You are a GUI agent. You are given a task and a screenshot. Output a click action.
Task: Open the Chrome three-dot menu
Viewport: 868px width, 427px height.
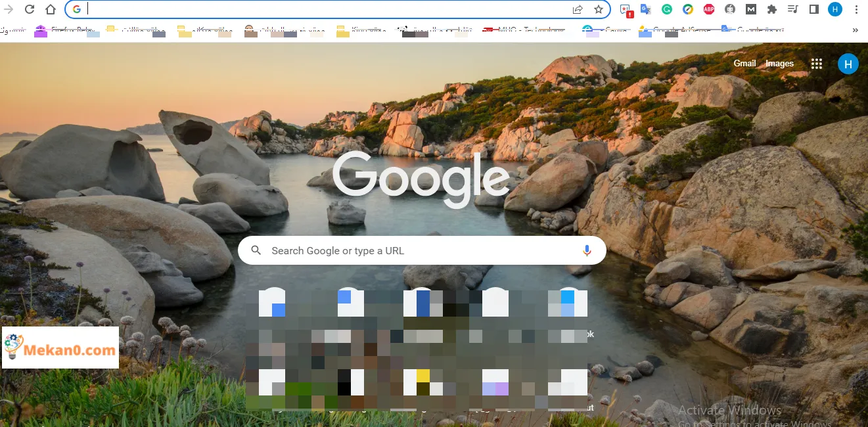856,9
